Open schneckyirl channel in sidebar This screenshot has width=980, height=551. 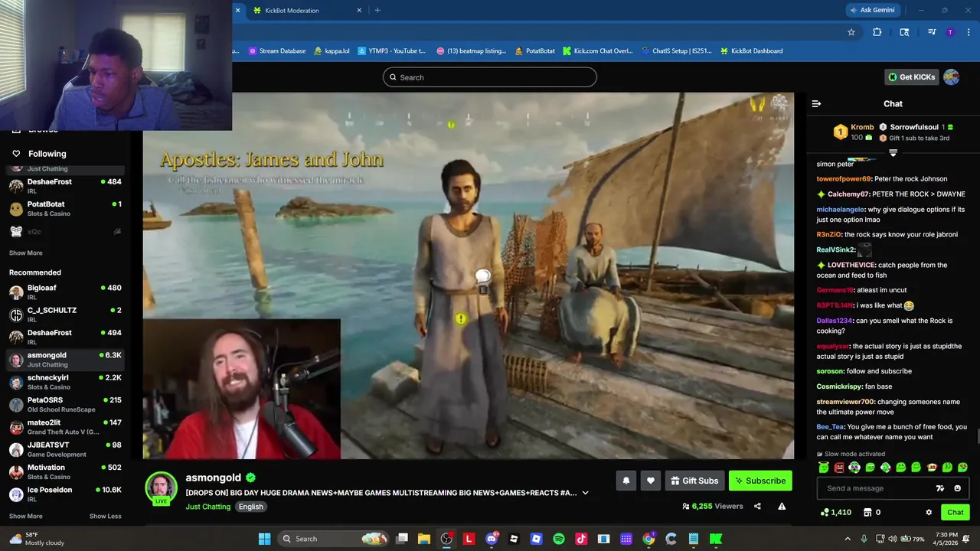(65, 382)
